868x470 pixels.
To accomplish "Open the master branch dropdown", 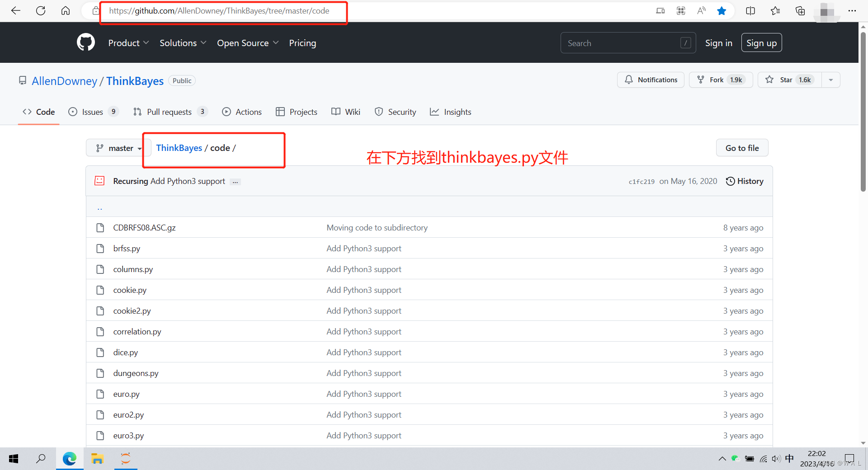I will click(x=118, y=148).
